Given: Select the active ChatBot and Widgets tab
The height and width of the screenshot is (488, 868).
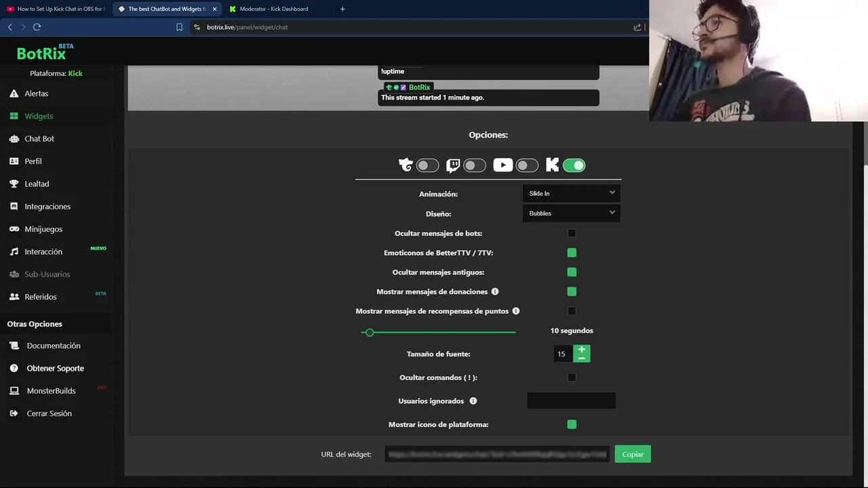Looking at the screenshot, I should click(167, 9).
